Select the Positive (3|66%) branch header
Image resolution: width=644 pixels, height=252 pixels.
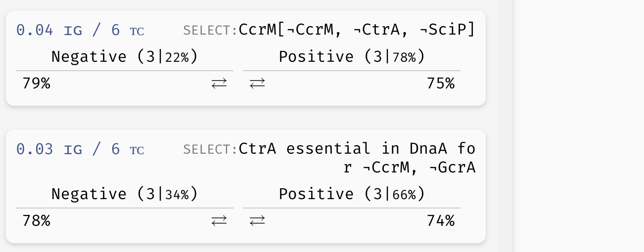[352, 194]
